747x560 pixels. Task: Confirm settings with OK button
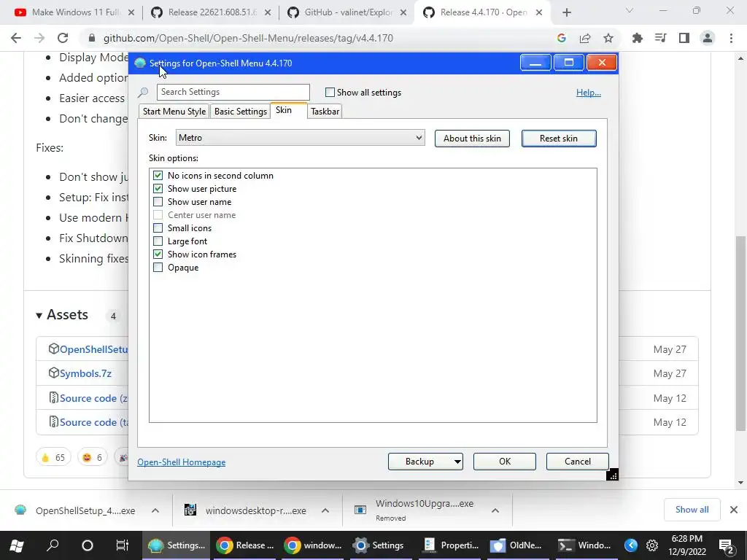(x=505, y=462)
